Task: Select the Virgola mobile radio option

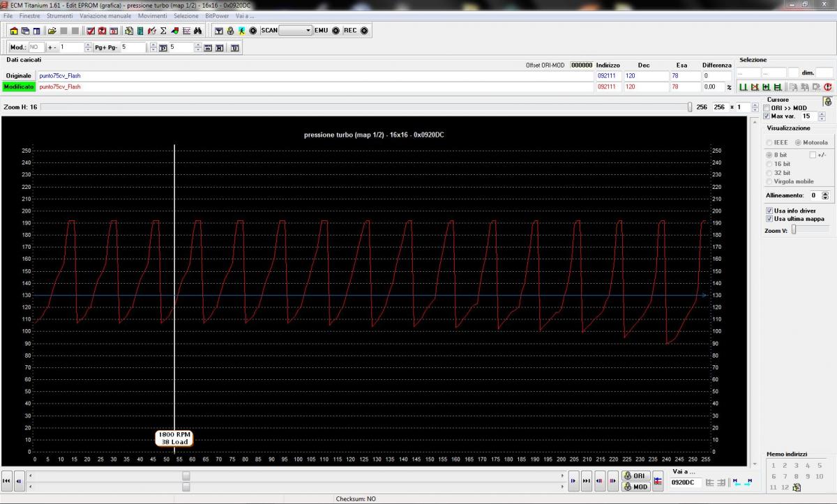Action: coord(769,181)
